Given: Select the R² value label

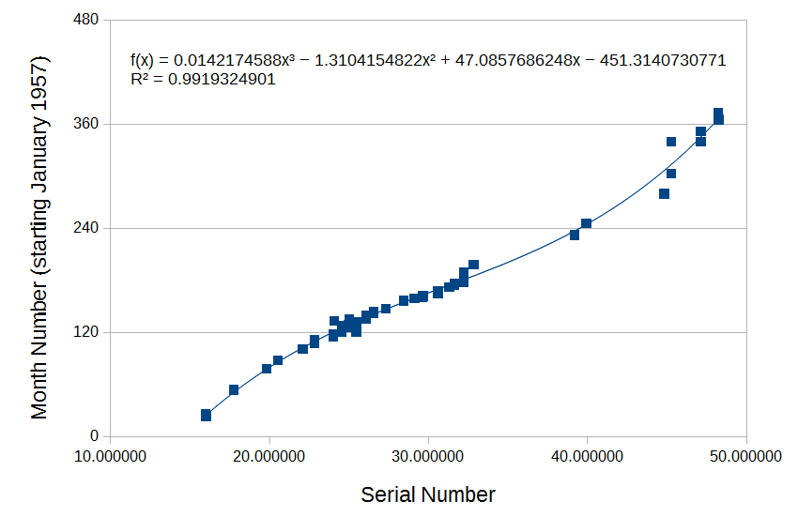Looking at the screenshot, I should coord(203,80).
